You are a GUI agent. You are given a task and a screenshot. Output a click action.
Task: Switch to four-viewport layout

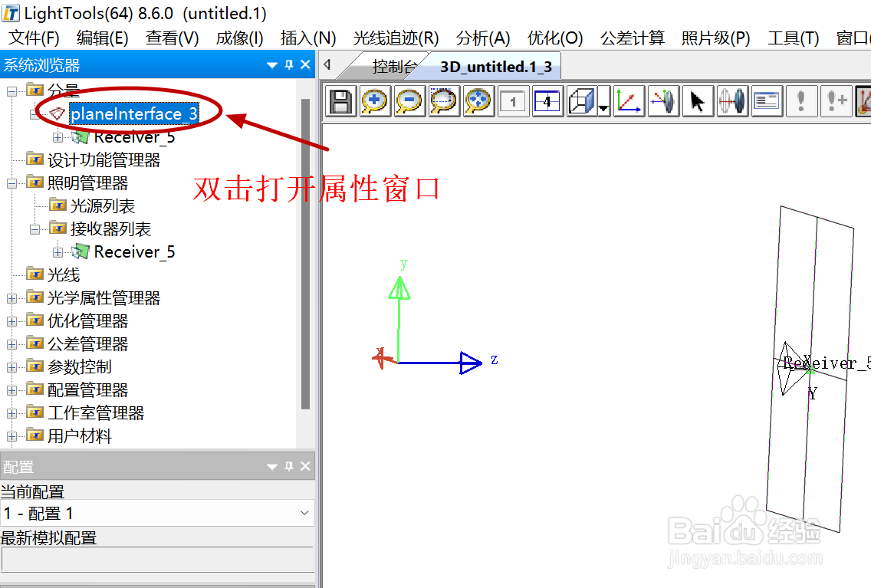pos(547,100)
